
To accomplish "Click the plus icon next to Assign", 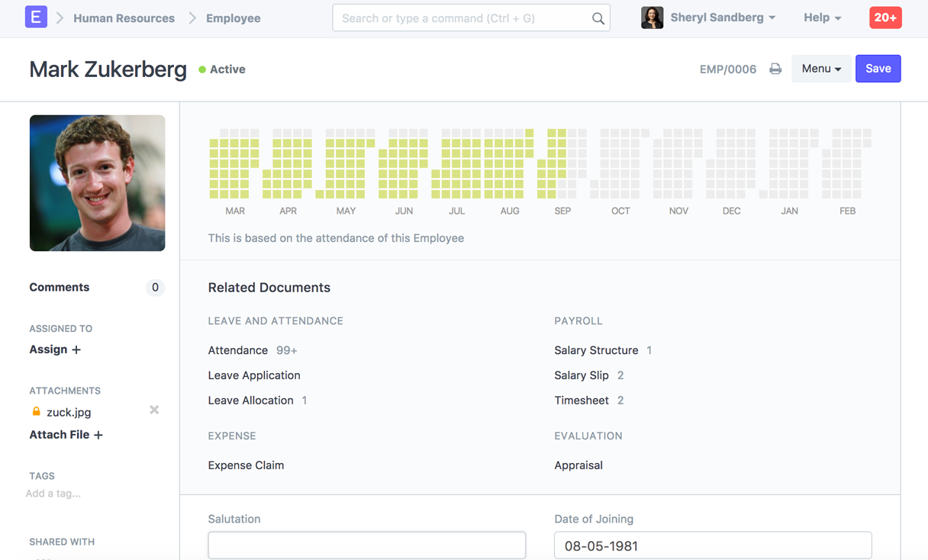I will (x=76, y=349).
